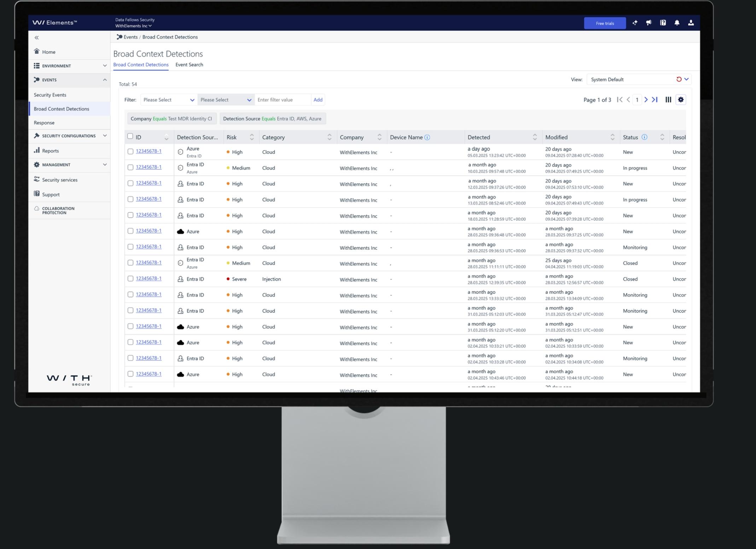The image size is (756, 549).
Task: Open column chooser icon
Action: [668, 100]
